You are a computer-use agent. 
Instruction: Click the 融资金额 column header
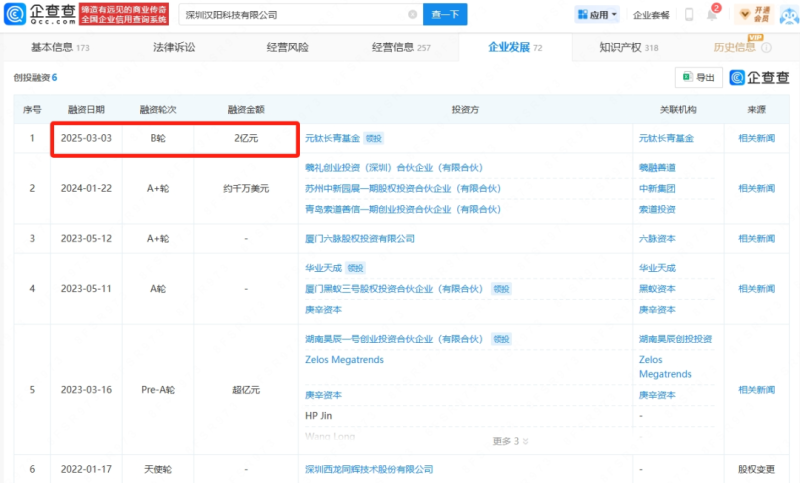pos(246,109)
